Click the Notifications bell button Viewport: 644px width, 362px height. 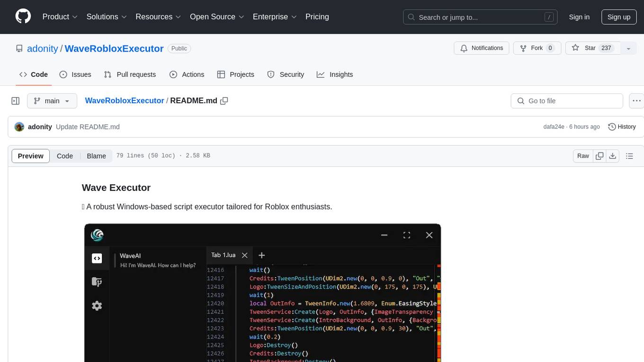click(x=482, y=48)
